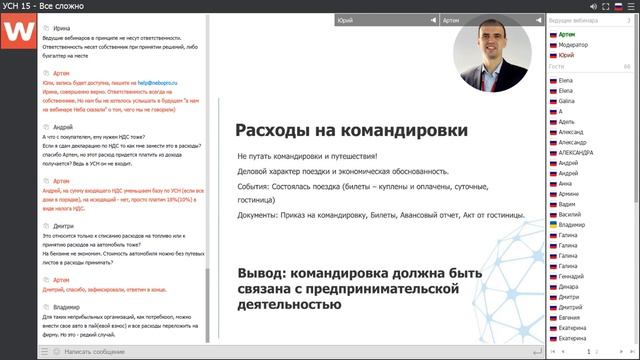Switch to fullscreen mode with the top icon
Image resolution: width=640 pixels, height=360 pixels.
606,7
